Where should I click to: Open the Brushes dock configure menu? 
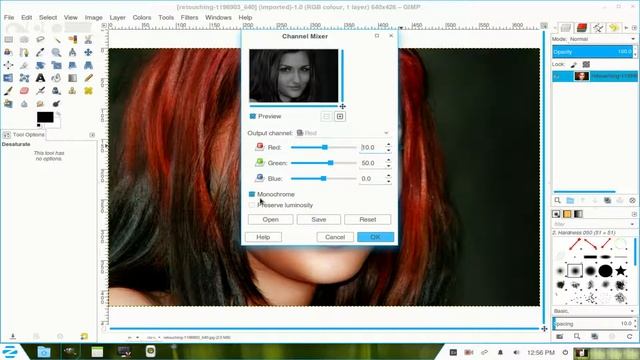coord(634,214)
